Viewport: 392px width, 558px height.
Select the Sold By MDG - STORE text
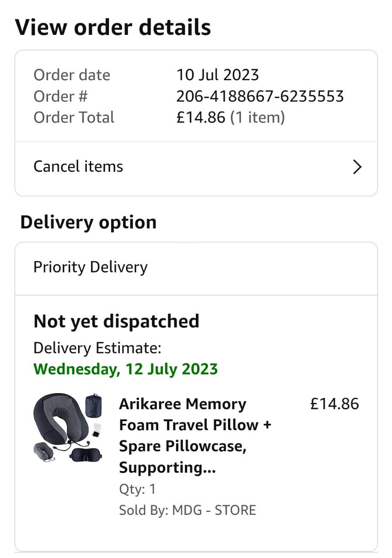187,510
